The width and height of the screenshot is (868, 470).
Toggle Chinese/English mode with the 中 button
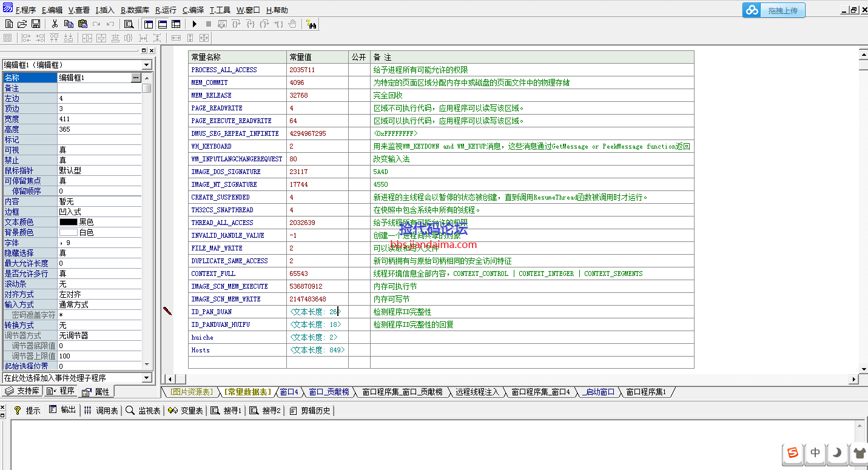point(815,452)
